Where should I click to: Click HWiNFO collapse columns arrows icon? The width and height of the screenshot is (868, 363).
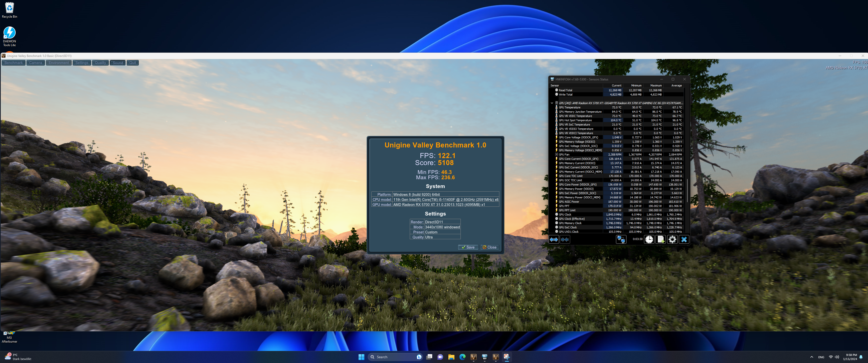565,239
